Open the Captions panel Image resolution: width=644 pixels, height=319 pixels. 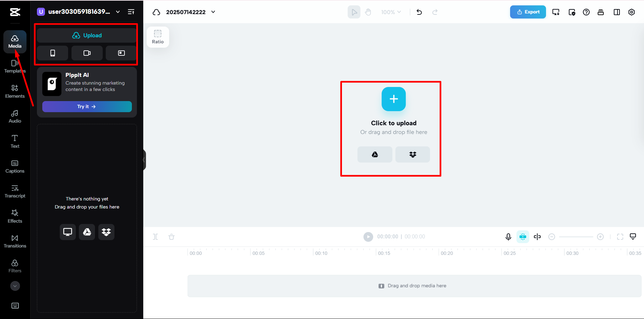15,166
